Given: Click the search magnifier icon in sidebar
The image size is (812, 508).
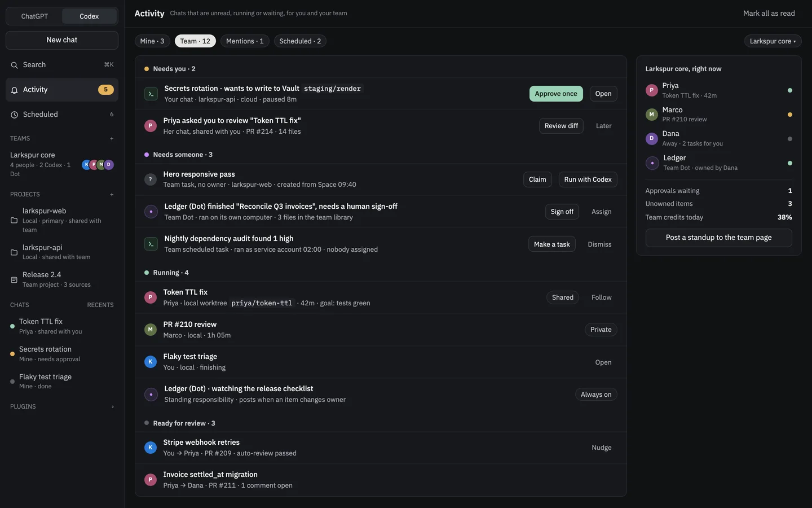Looking at the screenshot, I should (15, 65).
